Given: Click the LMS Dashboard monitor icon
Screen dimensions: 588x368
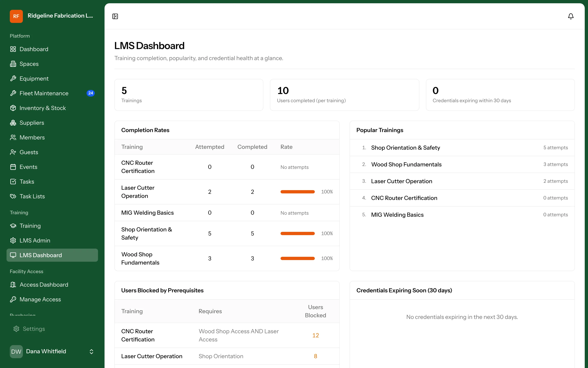Looking at the screenshot, I should point(13,255).
